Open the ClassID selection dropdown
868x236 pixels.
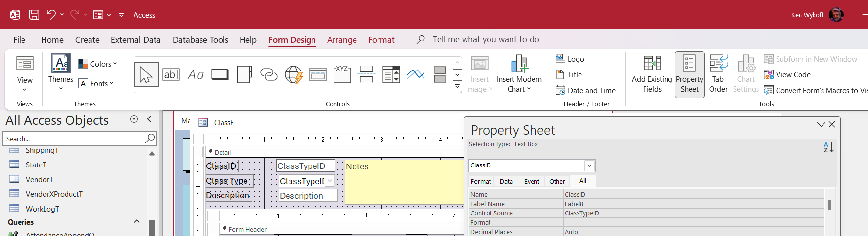pyautogui.click(x=589, y=165)
